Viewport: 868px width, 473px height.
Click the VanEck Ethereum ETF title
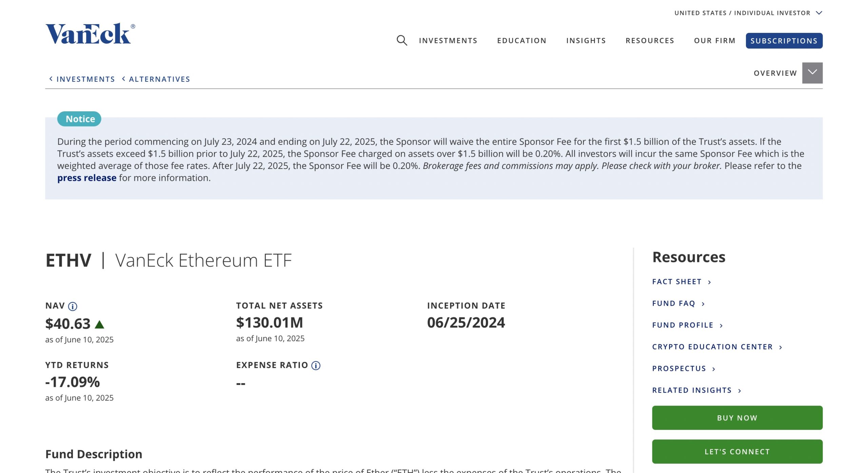203,260
